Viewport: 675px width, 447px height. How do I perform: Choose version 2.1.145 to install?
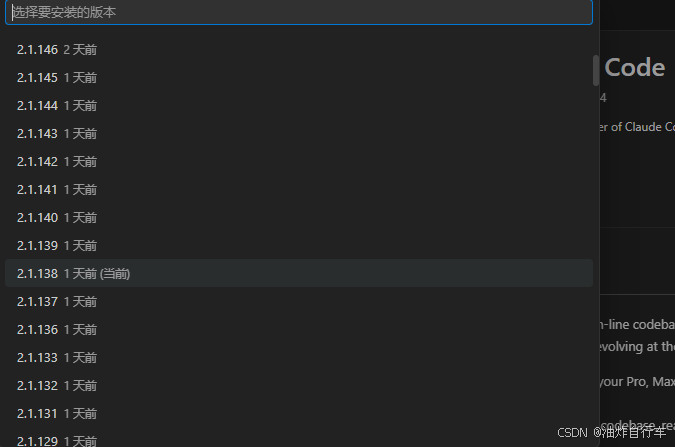[299, 78]
